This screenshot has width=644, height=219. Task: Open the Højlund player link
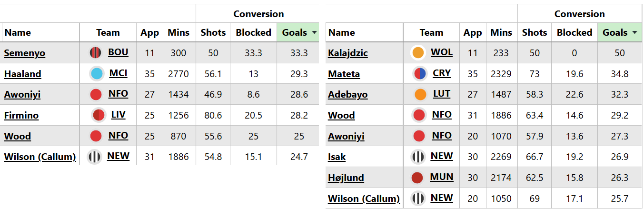coord(346,178)
